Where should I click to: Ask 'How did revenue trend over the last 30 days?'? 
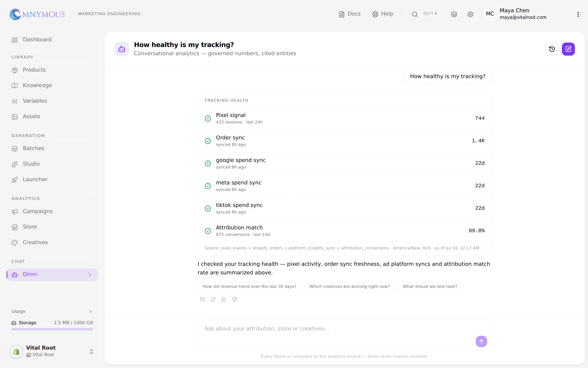pyautogui.click(x=249, y=287)
